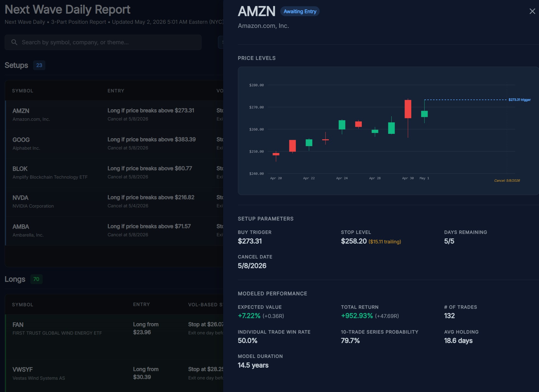Image resolution: width=539 pixels, height=392 pixels.
Task: Click the Days Remaining value 5/5
Action: click(449, 241)
